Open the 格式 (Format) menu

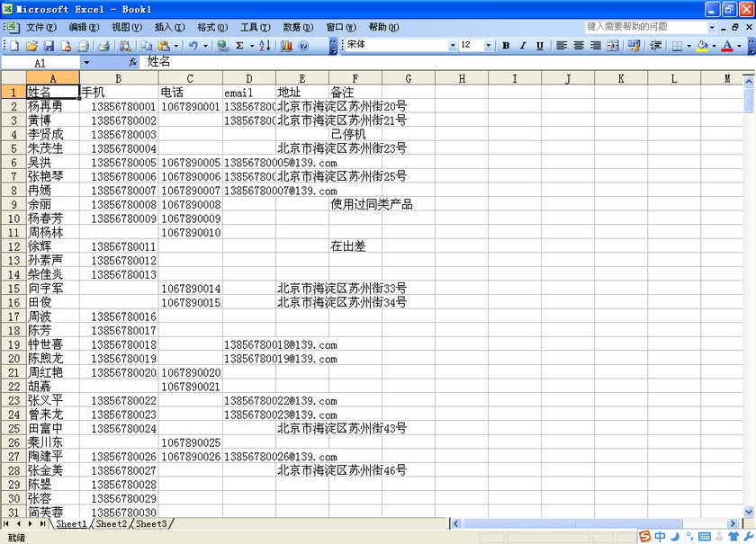tap(212, 27)
